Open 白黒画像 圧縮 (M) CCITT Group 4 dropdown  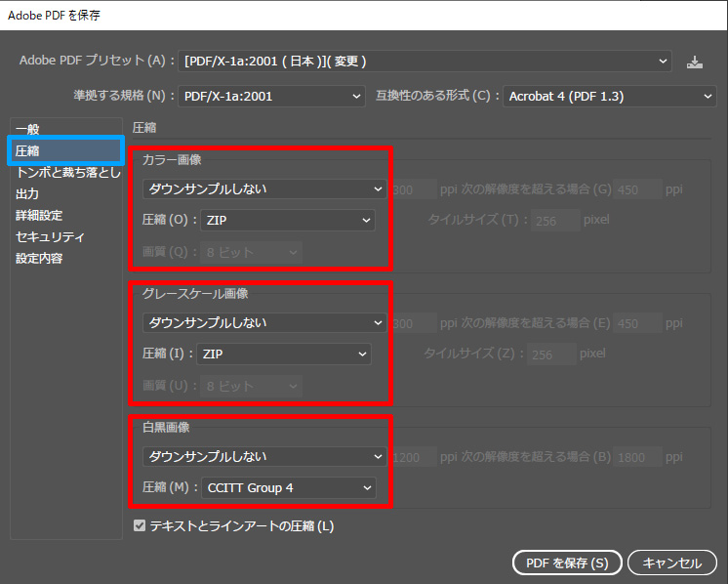(288, 488)
